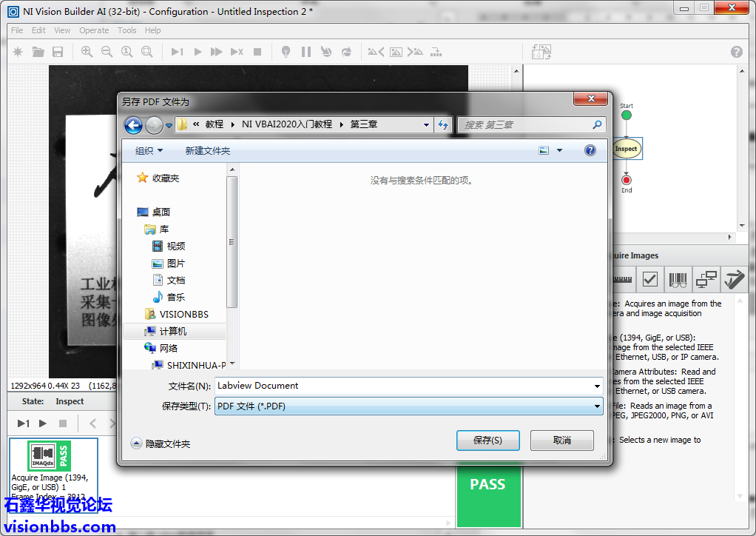Open the Tools menu

coord(127,30)
